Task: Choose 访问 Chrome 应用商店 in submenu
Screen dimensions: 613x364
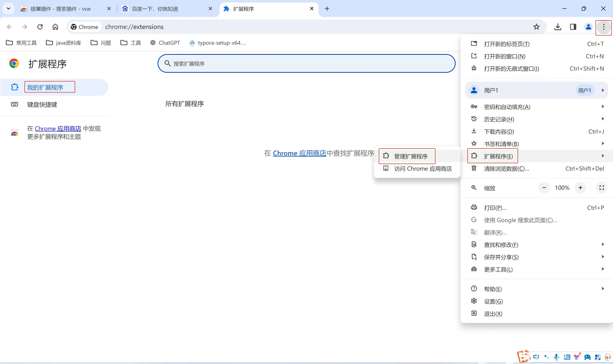Action: [417, 168]
